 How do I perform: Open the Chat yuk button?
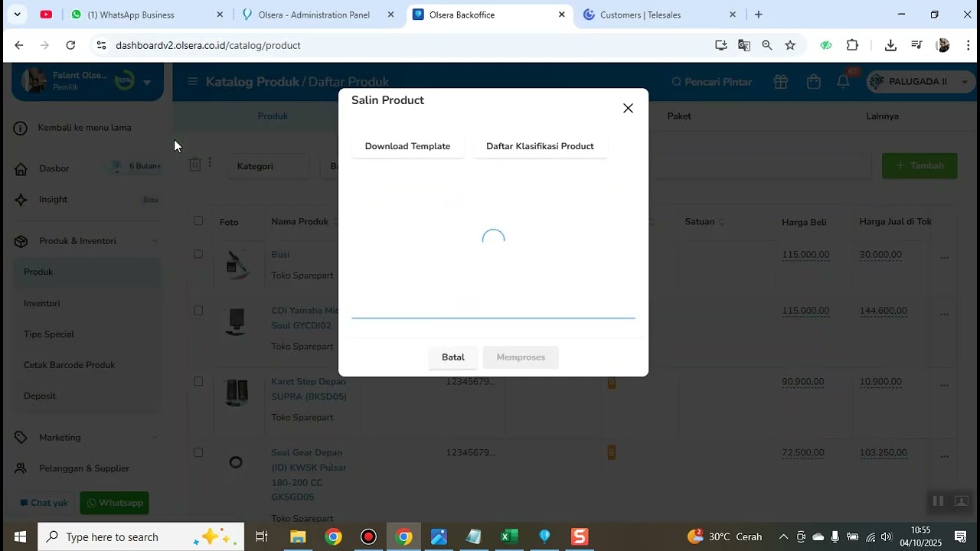tap(44, 503)
